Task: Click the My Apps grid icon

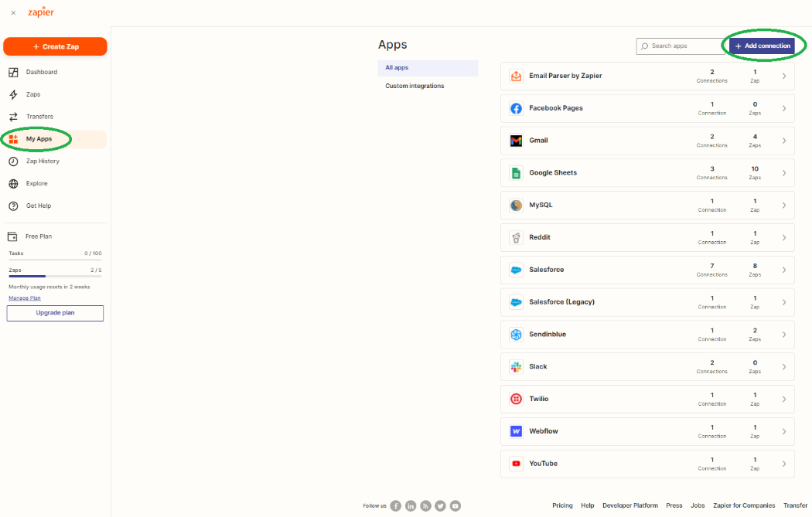Action: pos(13,139)
